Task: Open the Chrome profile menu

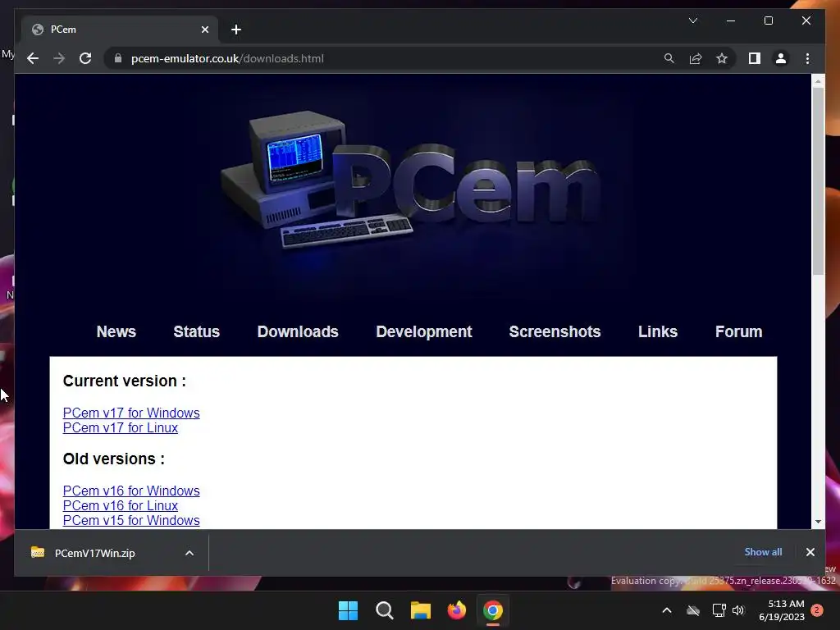Action: click(x=781, y=58)
